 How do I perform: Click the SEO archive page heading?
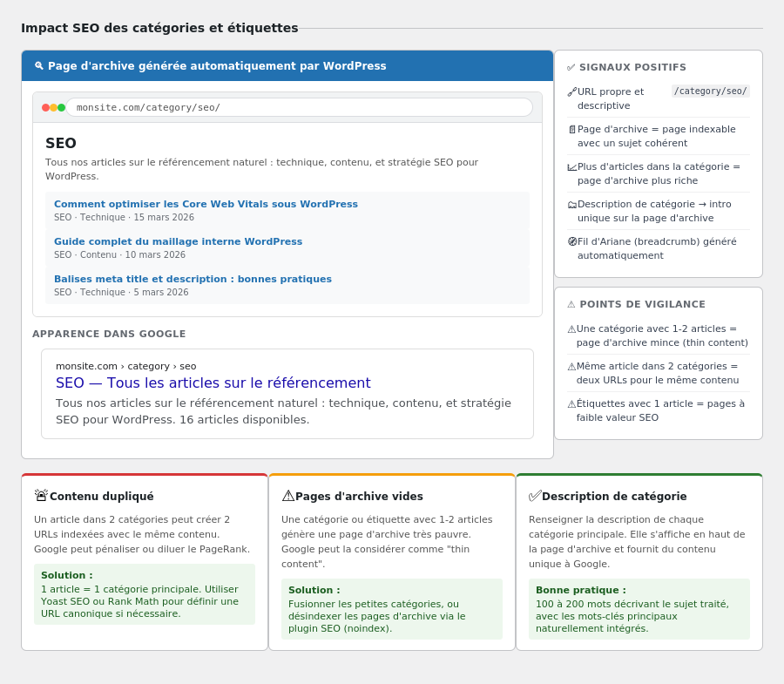61,143
